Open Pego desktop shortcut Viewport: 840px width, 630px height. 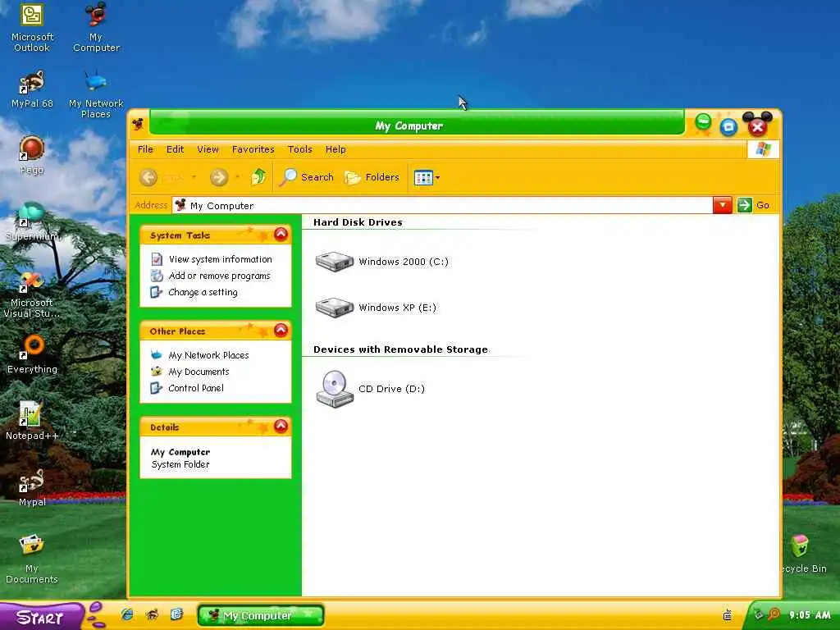[32, 155]
